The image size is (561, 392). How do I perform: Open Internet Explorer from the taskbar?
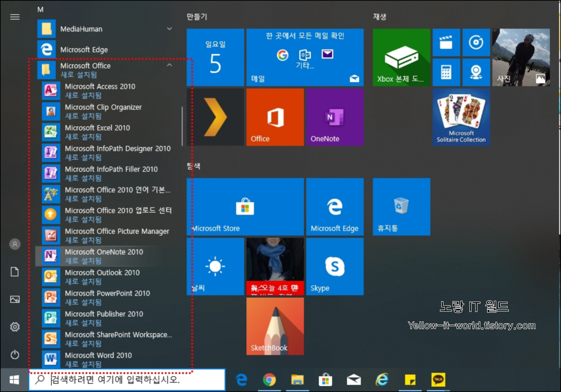382,380
